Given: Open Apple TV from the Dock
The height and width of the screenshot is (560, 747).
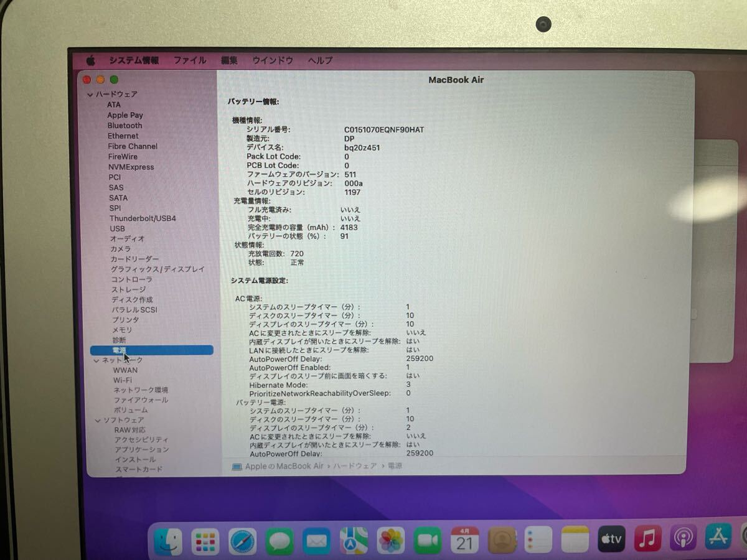Looking at the screenshot, I should click(x=611, y=539).
